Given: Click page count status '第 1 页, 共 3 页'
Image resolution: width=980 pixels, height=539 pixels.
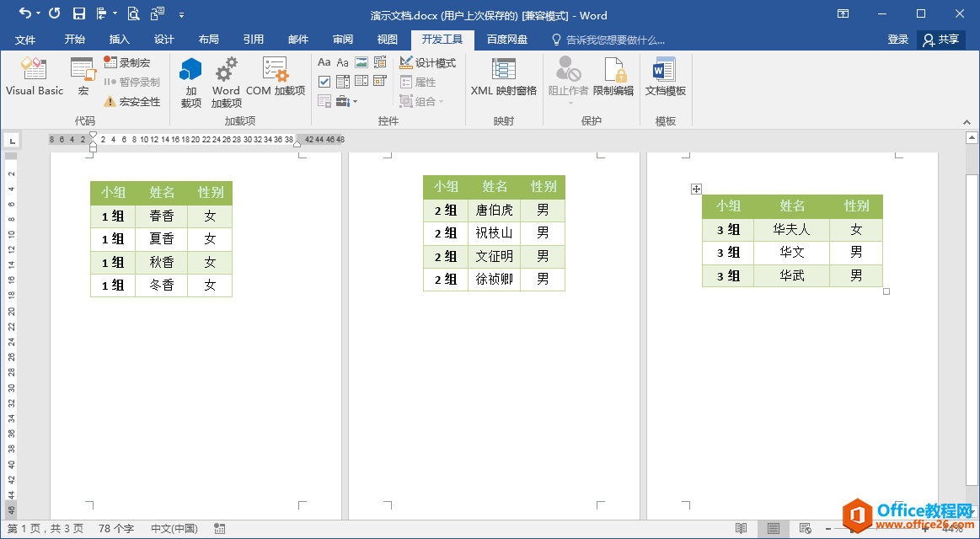Looking at the screenshot, I should coord(45,528).
